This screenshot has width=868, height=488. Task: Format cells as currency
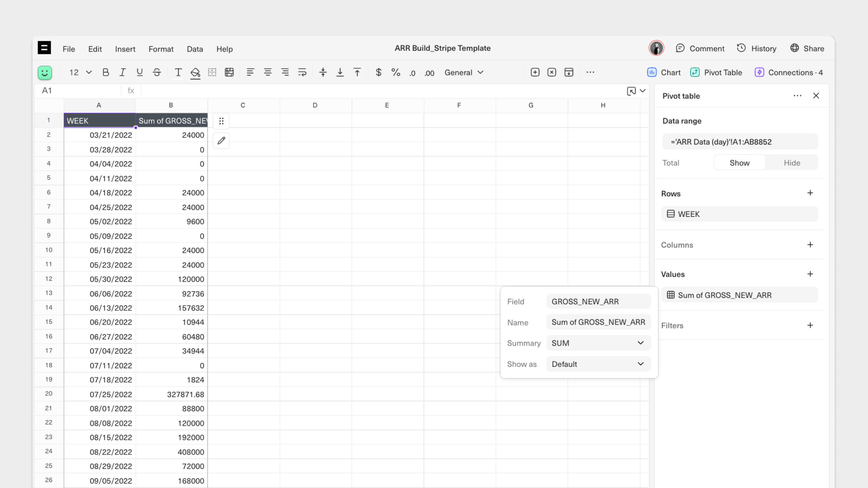378,72
